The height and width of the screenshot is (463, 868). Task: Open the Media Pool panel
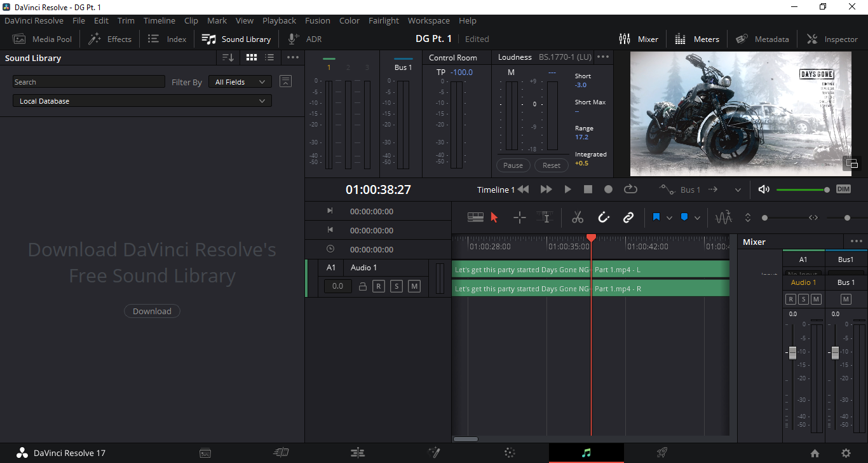click(42, 39)
